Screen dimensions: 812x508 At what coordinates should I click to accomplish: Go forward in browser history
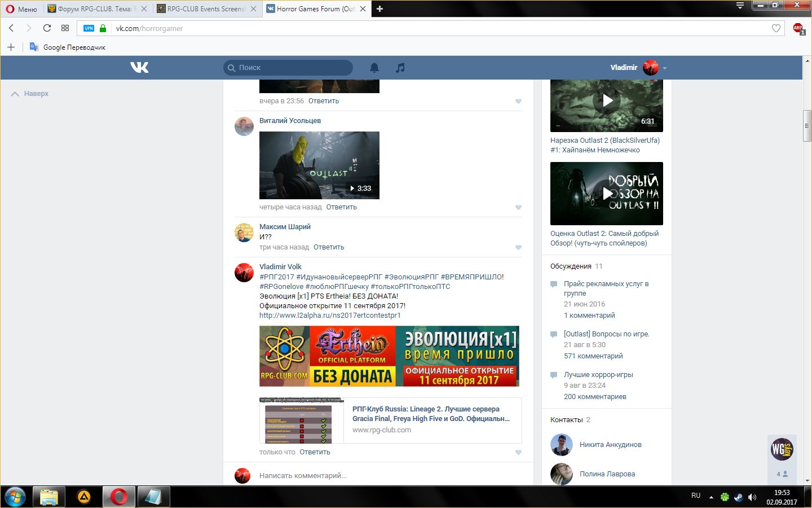pos(29,28)
